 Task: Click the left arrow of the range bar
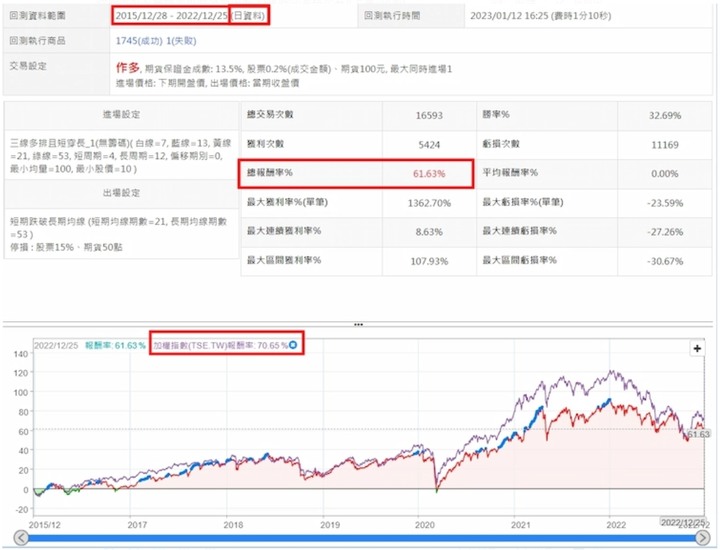pyautogui.click(x=22, y=538)
